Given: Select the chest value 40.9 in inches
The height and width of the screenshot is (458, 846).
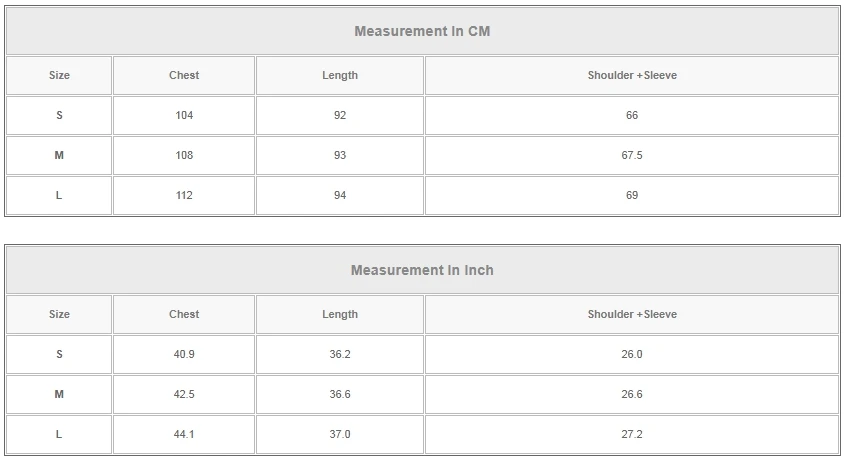Looking at the screenshot, I should (184, 354).
